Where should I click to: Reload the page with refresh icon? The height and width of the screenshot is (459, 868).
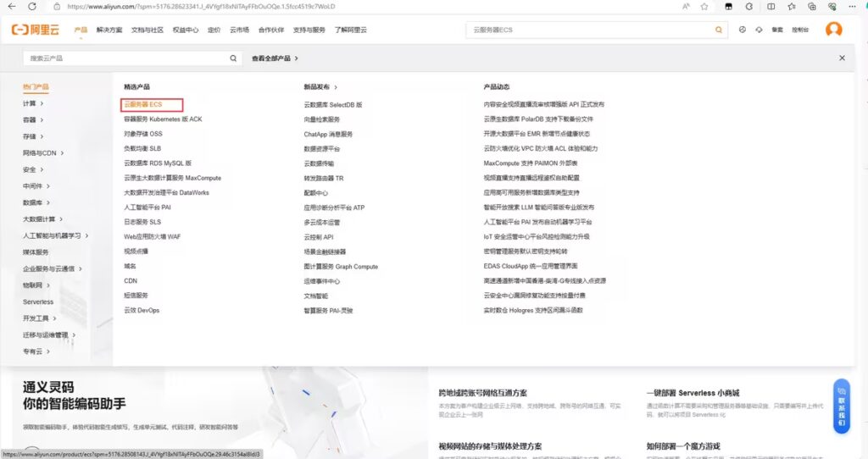point(32,7)
